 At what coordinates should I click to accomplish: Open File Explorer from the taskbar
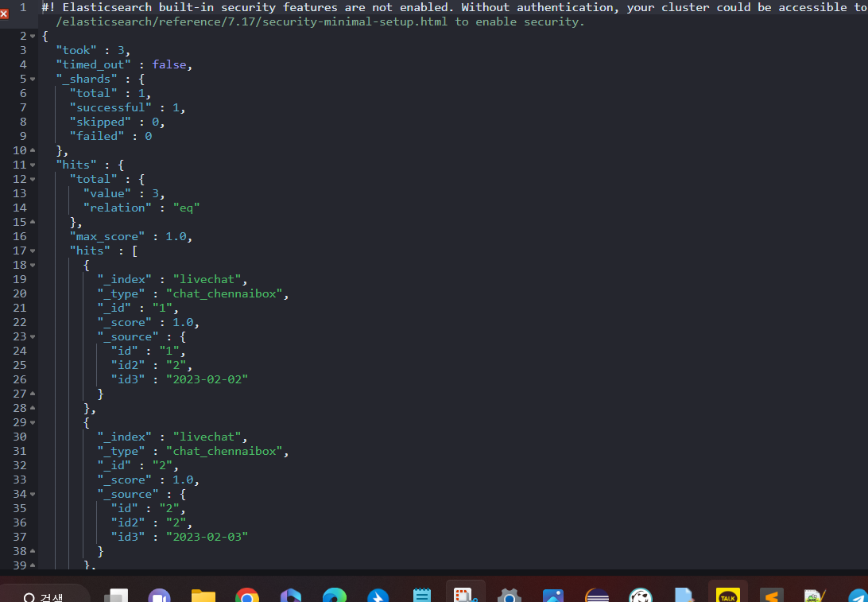[203, 596]
